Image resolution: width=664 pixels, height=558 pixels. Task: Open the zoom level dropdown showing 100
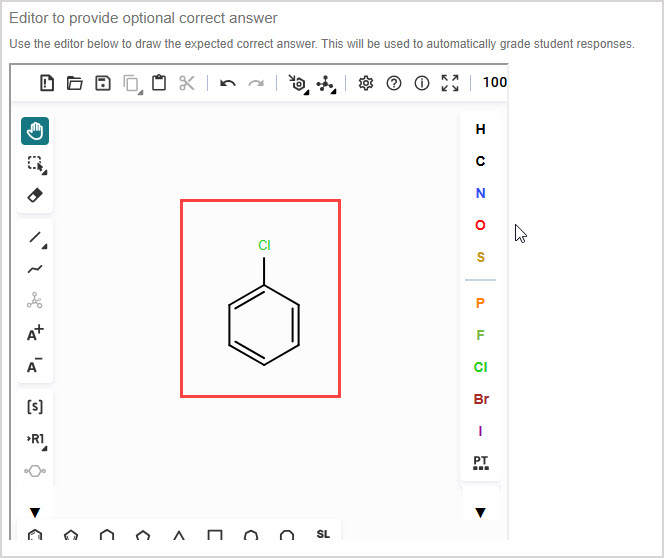pos(494,83)
